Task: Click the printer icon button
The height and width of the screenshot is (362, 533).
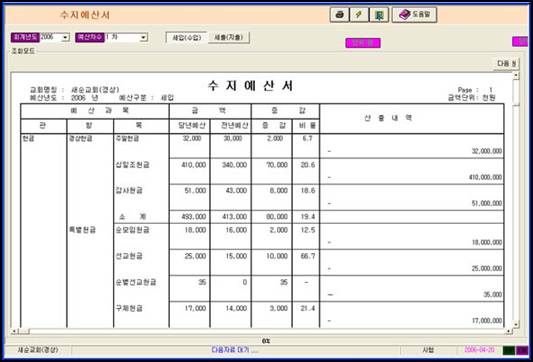Action: pos(339,15)
